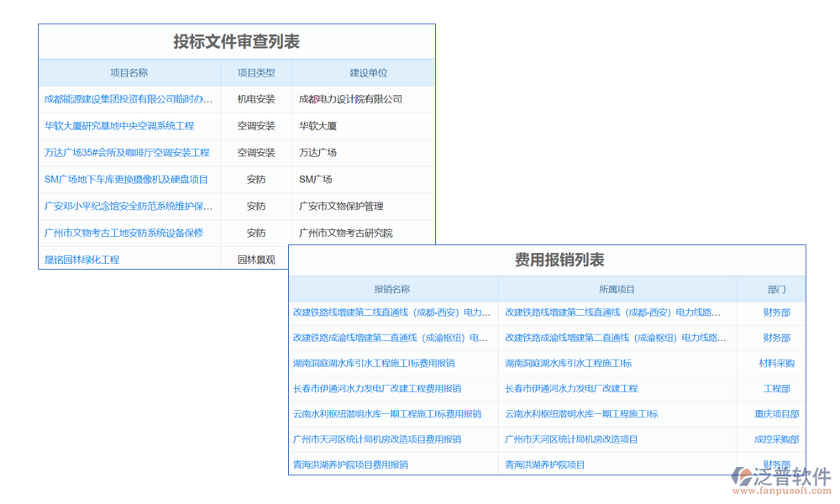Sort by 项目名称 column header
This screenshot has height=504, width=840.
coord(129,73)
